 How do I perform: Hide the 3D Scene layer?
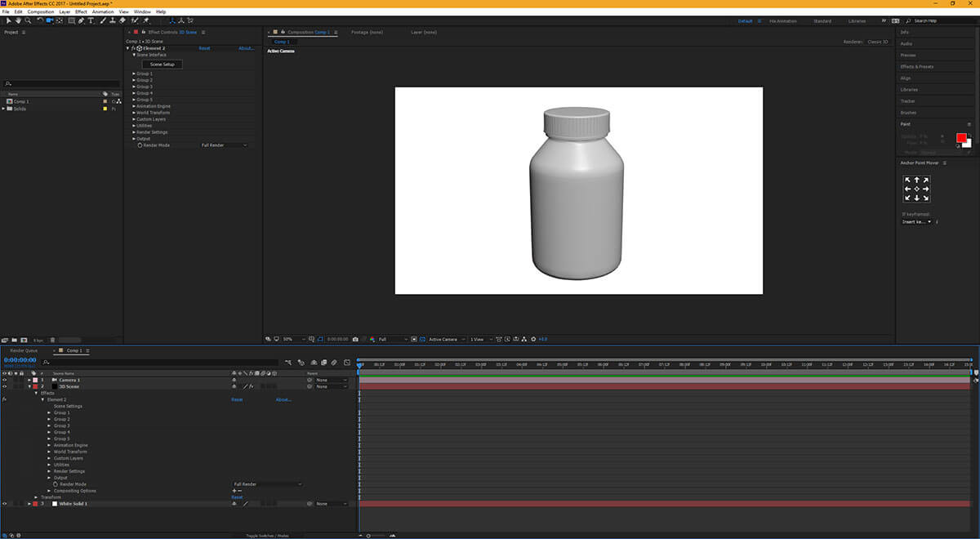(4, 386)
